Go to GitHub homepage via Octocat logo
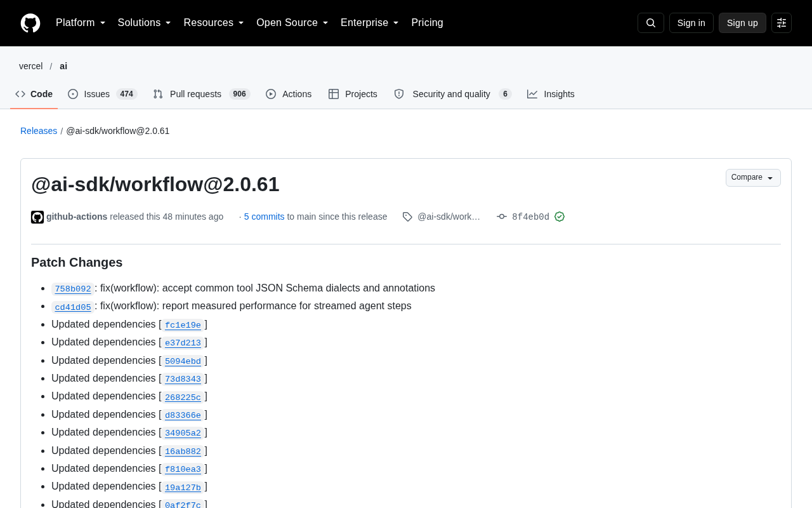812x508 pixels. (30, 23)
